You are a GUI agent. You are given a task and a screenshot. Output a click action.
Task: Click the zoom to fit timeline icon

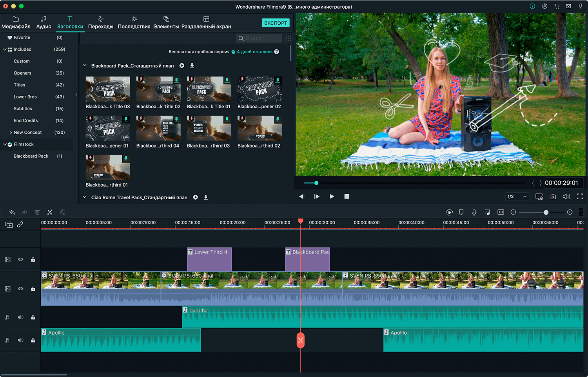[x=501, y=212]
